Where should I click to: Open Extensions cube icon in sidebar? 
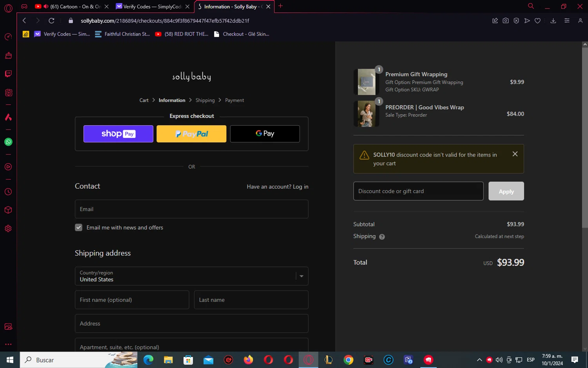tap(8, 210)
